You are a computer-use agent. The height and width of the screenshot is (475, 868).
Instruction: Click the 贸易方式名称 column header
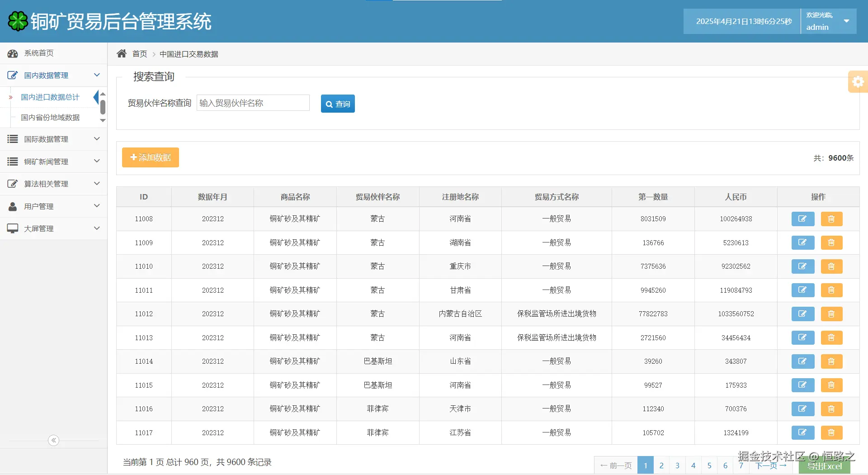(557, 197)
